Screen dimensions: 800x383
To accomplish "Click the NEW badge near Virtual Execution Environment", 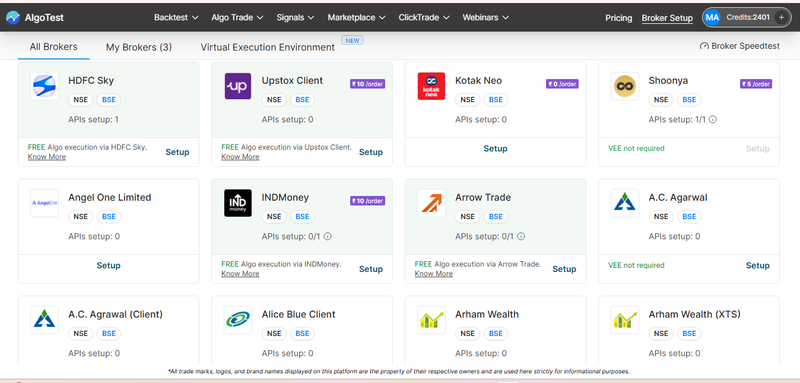I will 352,40.
